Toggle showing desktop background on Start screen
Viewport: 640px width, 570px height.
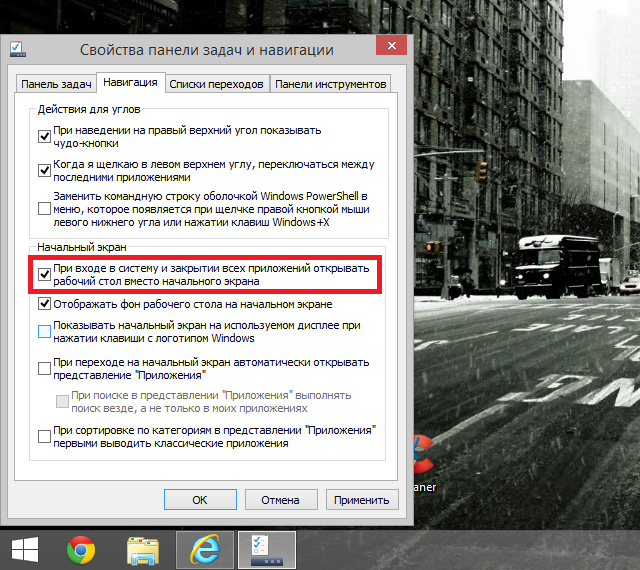pos(44,304)
